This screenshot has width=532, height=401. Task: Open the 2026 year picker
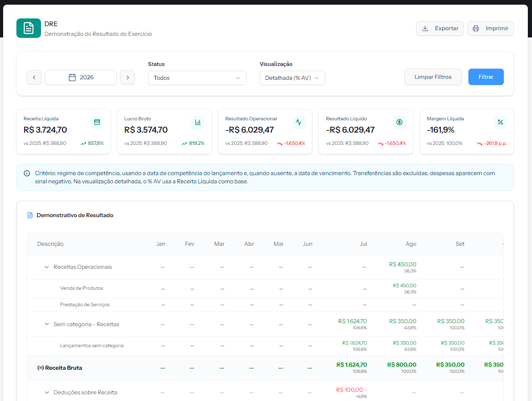(81, 77)
